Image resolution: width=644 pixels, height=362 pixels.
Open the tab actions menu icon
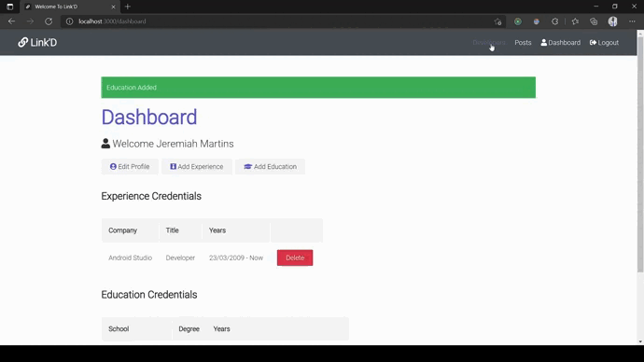point(10,7)
